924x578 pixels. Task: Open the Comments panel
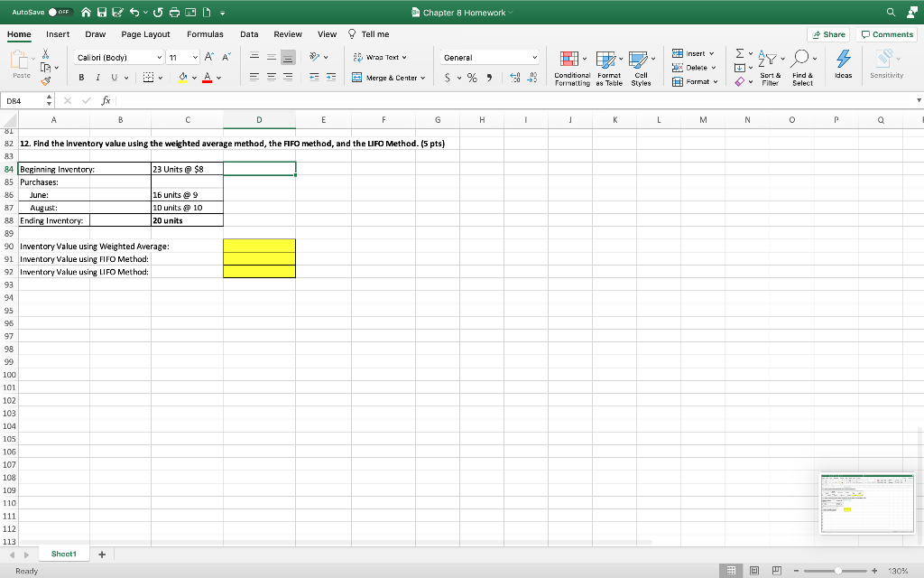(887, 33)
